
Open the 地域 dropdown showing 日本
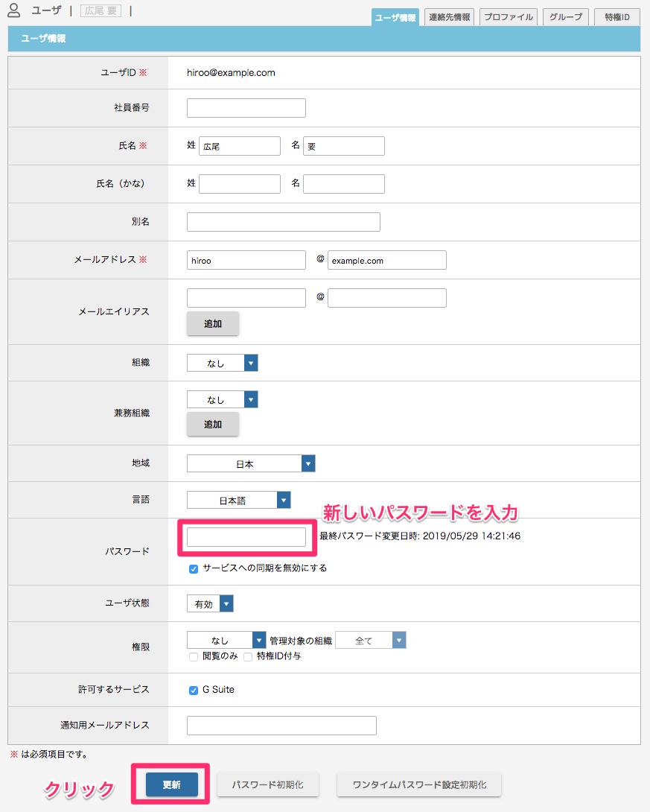[251, 463]
